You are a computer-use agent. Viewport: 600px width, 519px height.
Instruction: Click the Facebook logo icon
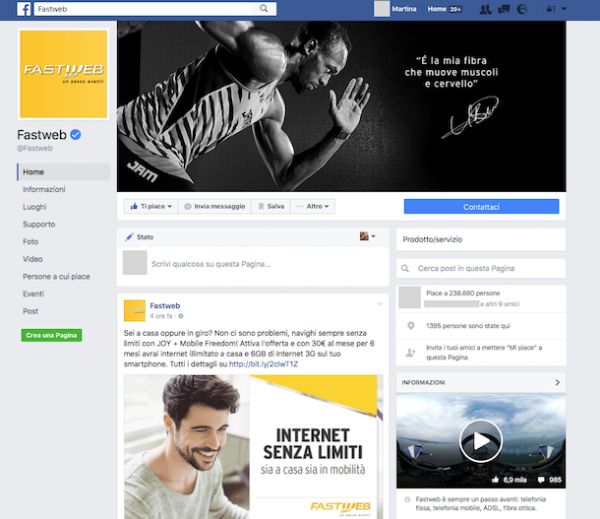pos(24,9)
